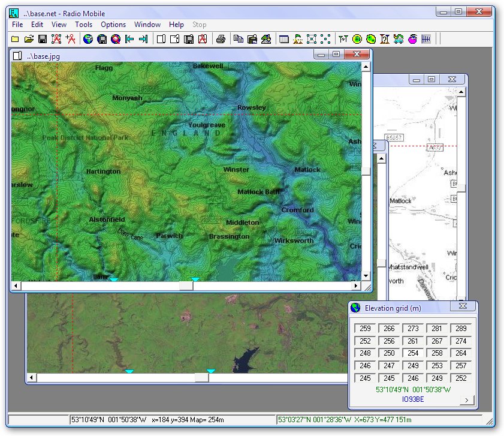Click the Save networks floppy disk icon

click(x=43, y=40)
